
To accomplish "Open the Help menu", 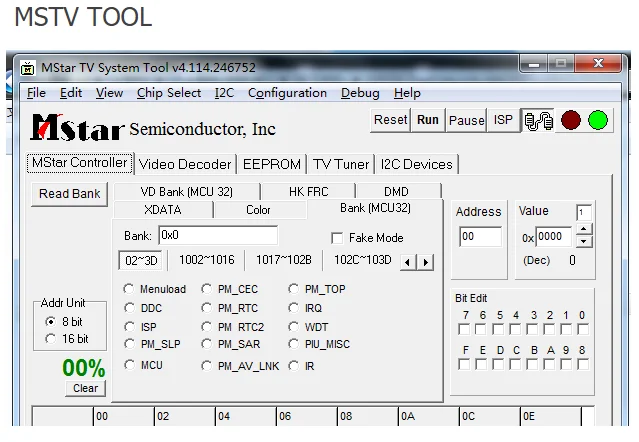I will pyautogui.click(x=407, y=93).
